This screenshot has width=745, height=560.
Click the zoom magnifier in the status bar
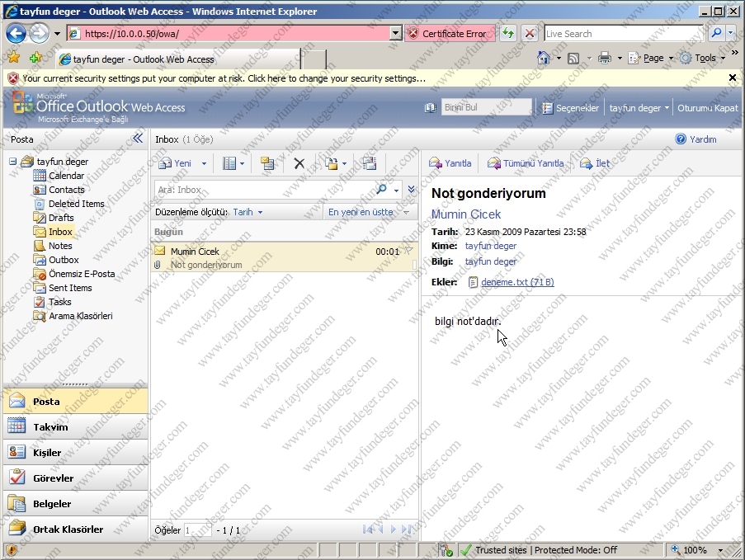coord(675,549)
